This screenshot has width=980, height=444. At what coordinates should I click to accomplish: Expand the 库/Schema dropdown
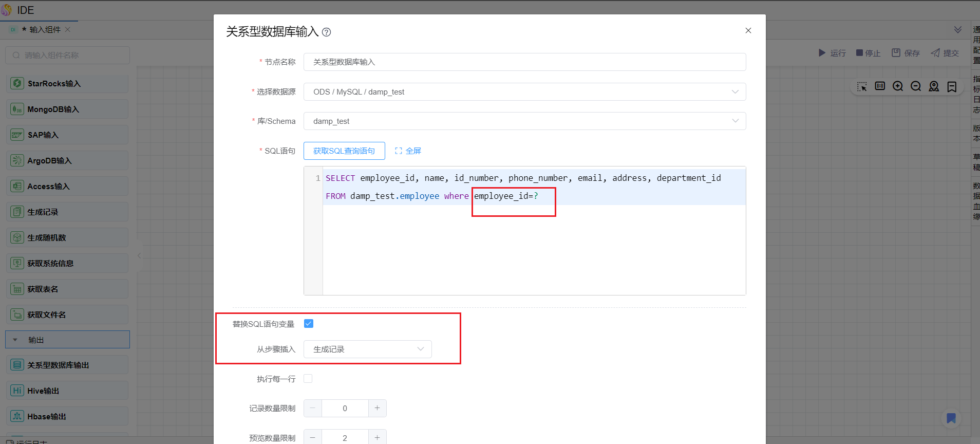pyautogui.click(x=524, y=121)
